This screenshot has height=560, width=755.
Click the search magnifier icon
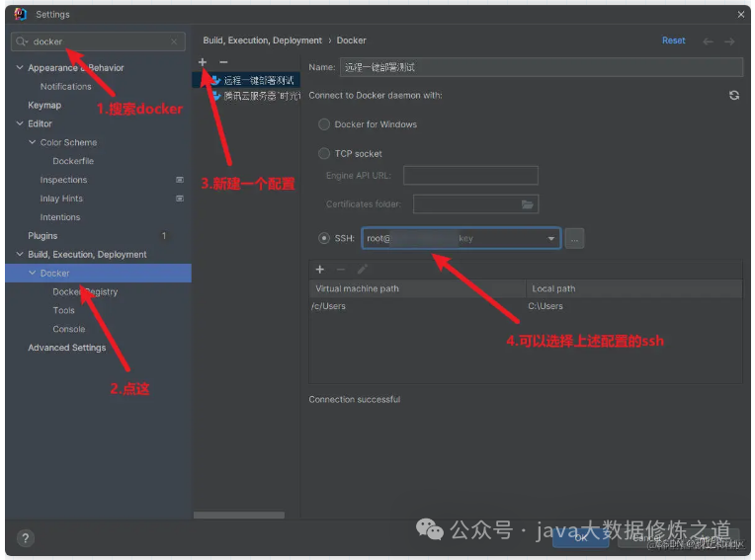click(x=21, y=41)
